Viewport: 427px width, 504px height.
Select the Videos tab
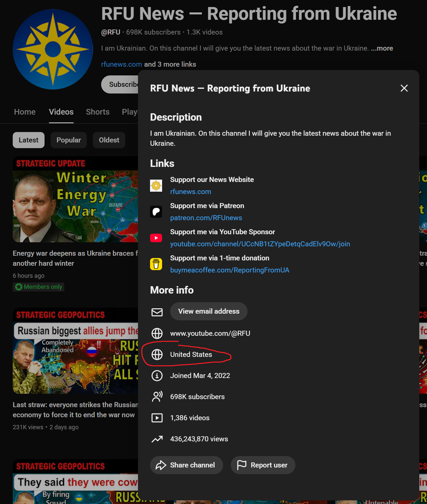(61, 112)
